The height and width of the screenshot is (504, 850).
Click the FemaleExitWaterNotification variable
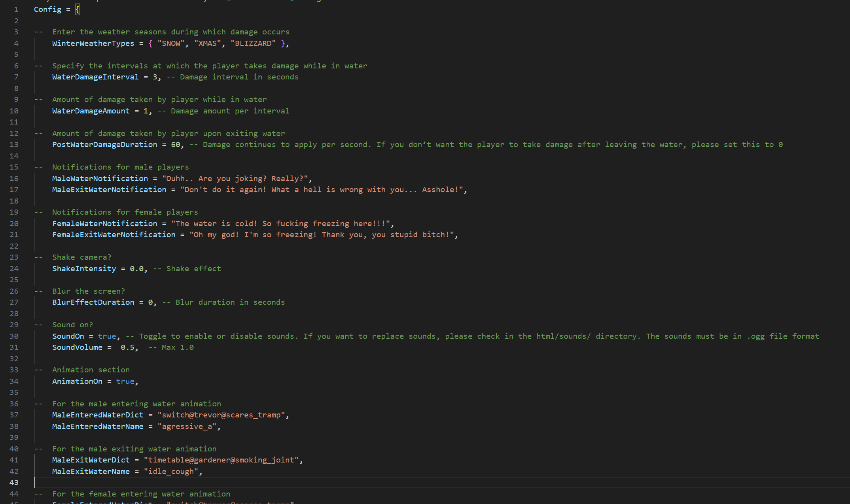[x=114, y=235]
